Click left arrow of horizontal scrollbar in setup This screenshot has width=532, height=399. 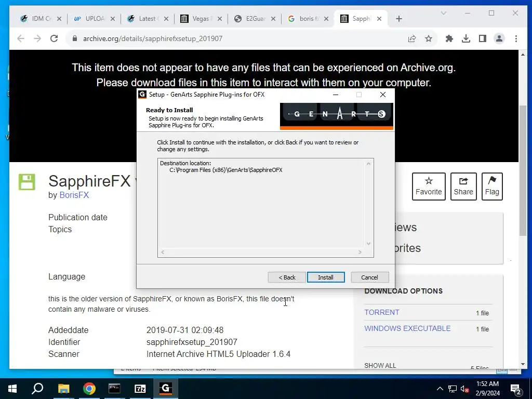point(163,252)
